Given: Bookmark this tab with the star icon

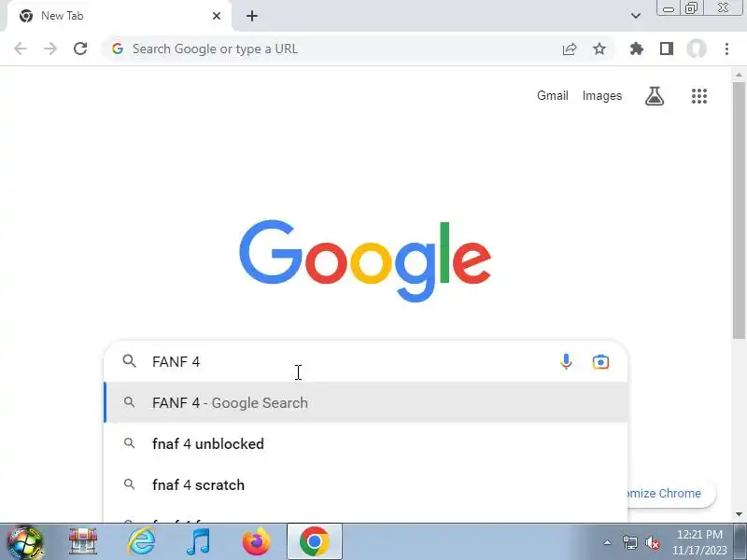Looking at the screenshot, I should point(599,49).
